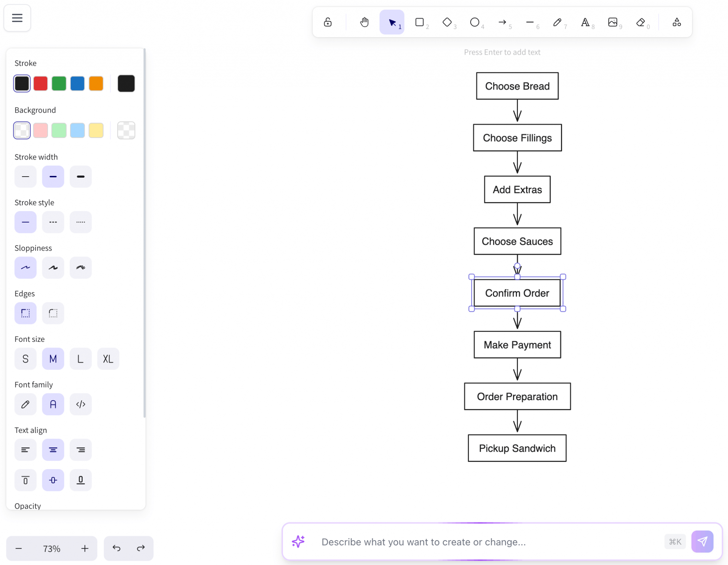Activate the Hand panning tool

pyautogui.click(x=364, y=22)
